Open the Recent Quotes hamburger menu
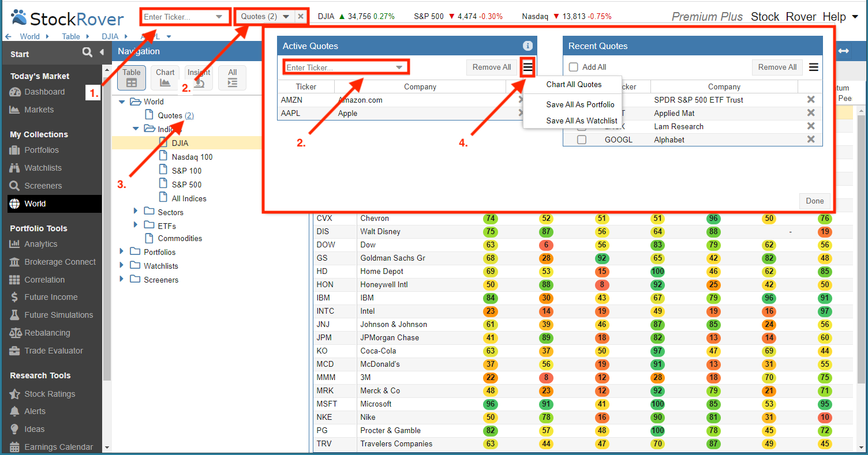This screenshot has width=868, height=455. tap(814, 67)
